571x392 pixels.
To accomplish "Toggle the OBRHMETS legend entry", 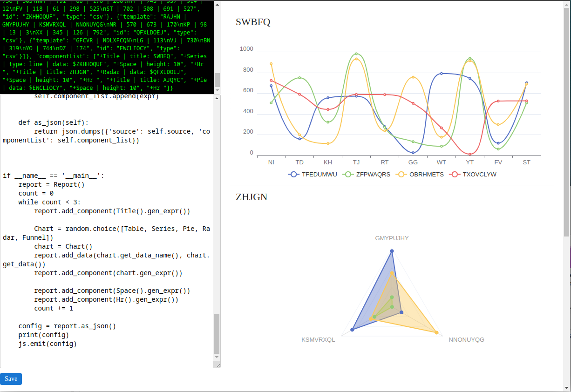I will pyautogui.click(x=420, y=175).
